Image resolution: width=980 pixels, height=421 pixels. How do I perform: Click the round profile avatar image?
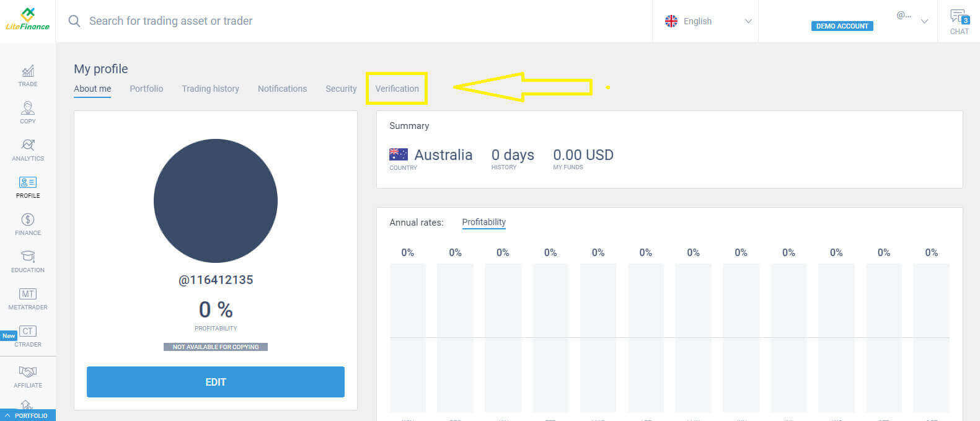tap(216, 201)
